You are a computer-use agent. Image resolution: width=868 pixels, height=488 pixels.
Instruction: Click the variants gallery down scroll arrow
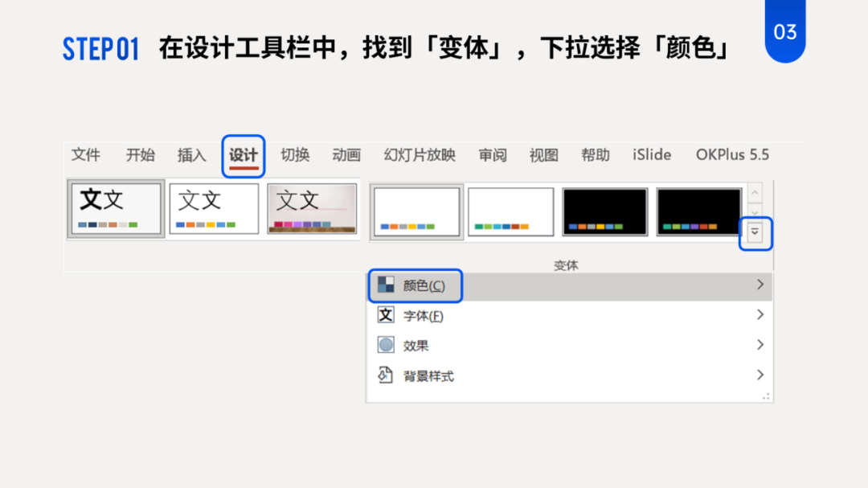pos(755,213)
